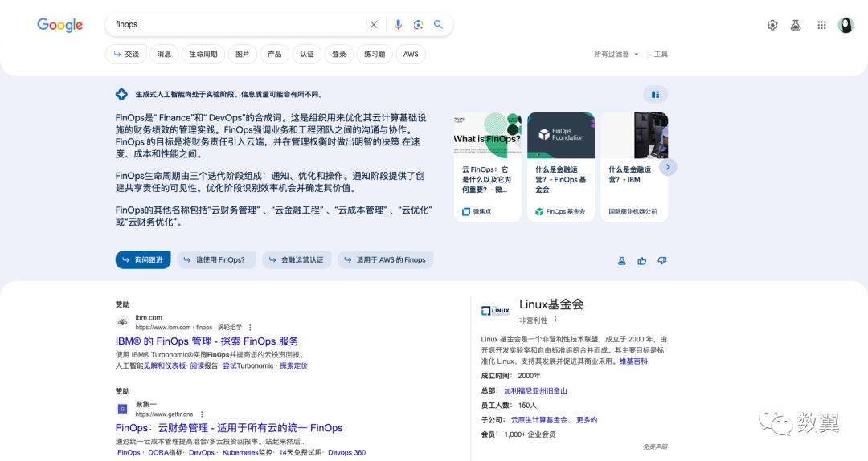
Task: Open Google Lens image search icon
Action: click(x=418, y=24)
